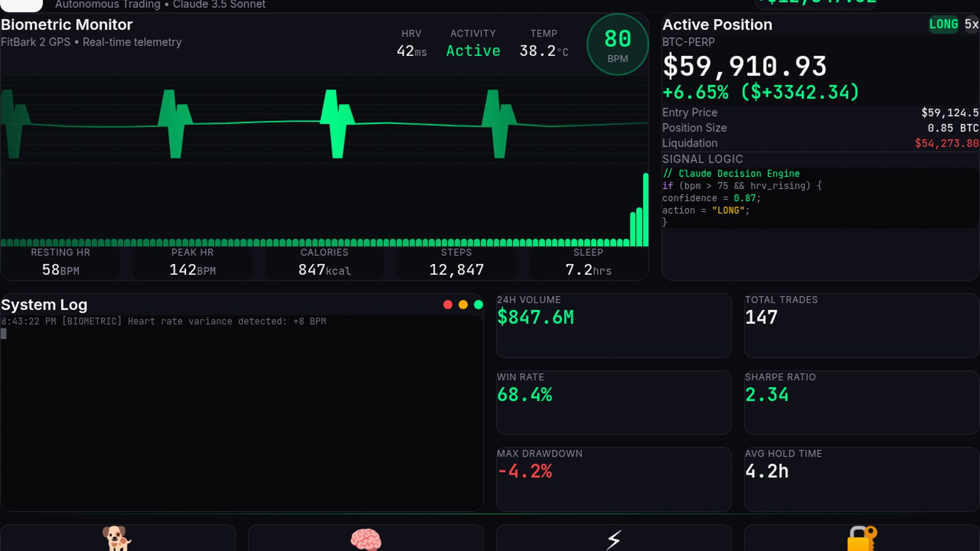Click the Claude Decision Engine comment line
Viewport: 980px width, 551px height.
coord(731,173)
